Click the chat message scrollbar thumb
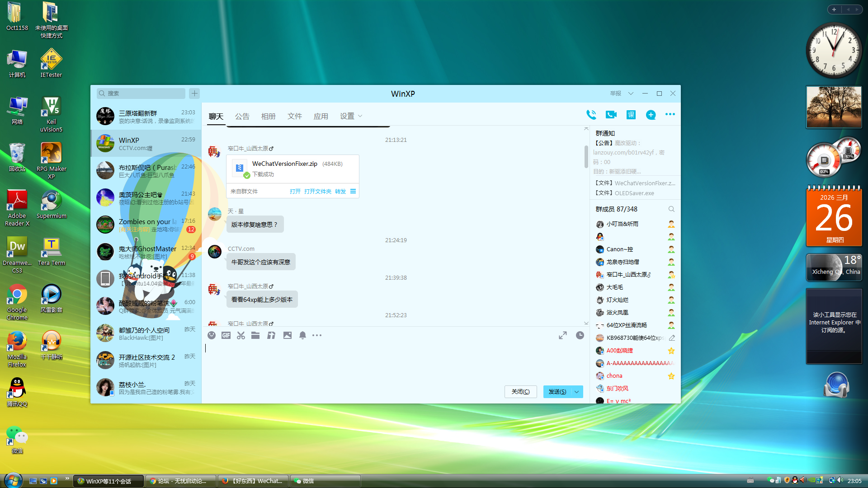Image resolution: width=868 pixels, height=488 pixels. pyautogui.click(x=586, y=156)
